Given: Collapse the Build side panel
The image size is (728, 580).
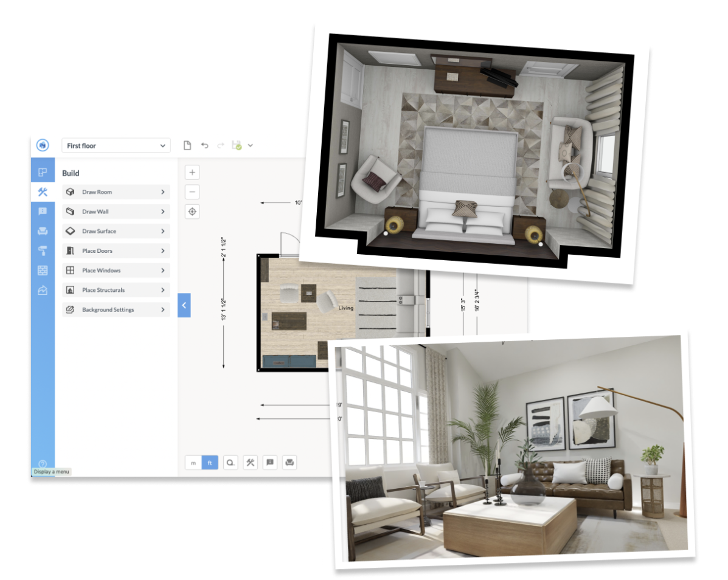Looking at the screenshot, I should click(x=184, y=305).
